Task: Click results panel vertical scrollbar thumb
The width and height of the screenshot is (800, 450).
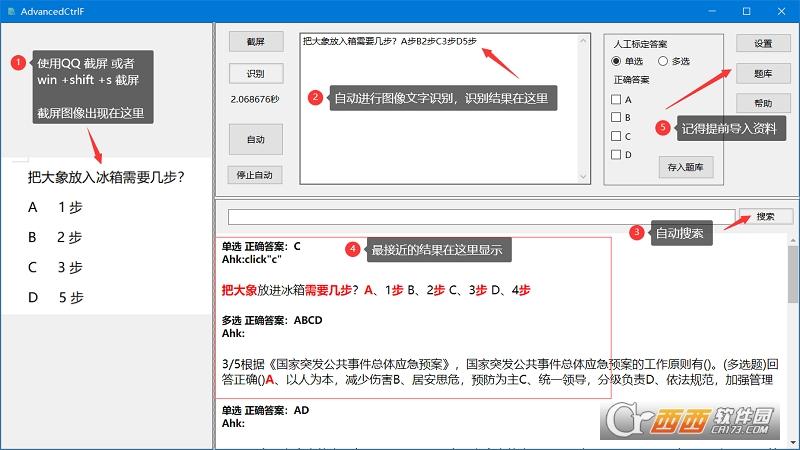Action: 794,274
